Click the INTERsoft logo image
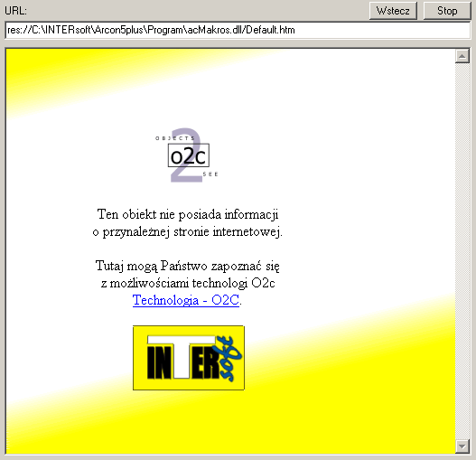This screenshot has width=476, height=460. (189, 358)
